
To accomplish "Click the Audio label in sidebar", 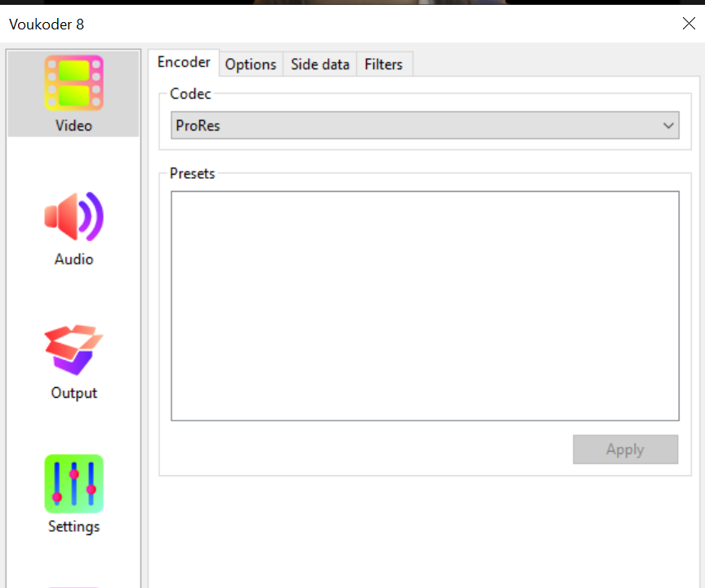I will pos(74,259).
